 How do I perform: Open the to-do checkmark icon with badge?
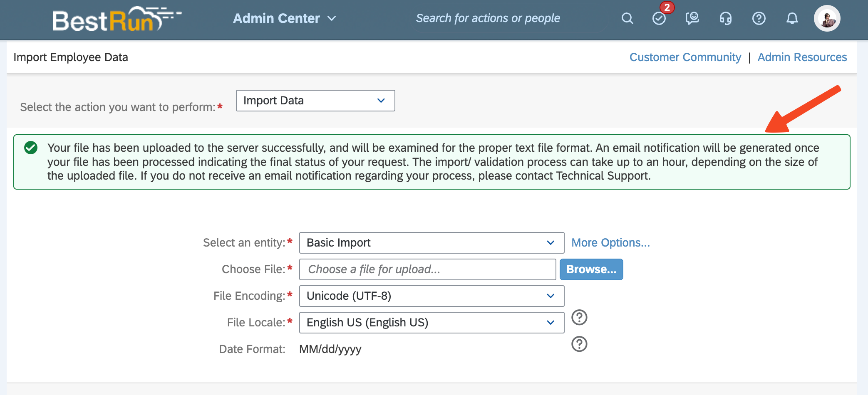point(659,18)
